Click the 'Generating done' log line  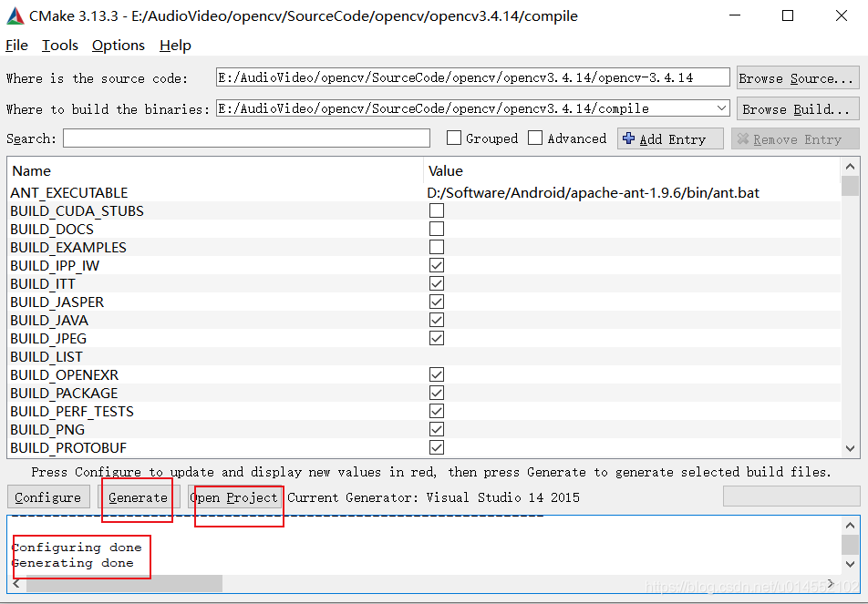coord(73,563)
